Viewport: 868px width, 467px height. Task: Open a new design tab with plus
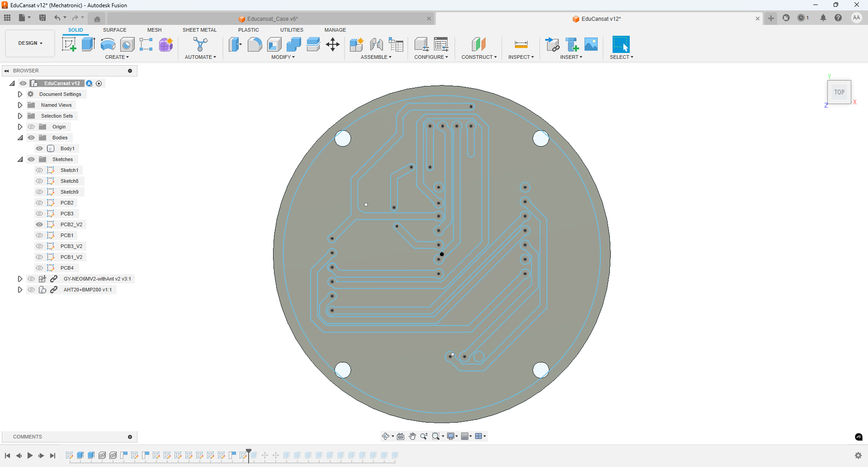click(x=771, y=19)
